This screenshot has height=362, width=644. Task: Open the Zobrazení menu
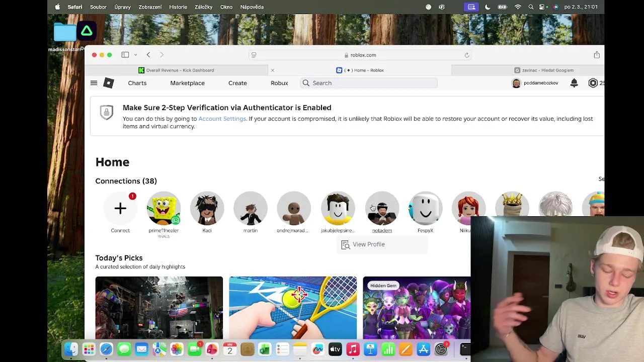click(150, 7)
